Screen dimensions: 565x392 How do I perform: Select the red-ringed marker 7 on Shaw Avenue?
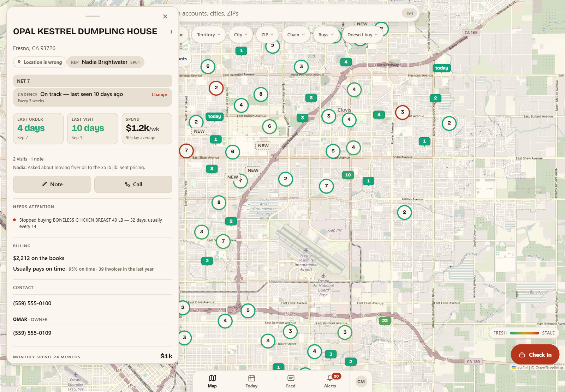click(186, 151)
